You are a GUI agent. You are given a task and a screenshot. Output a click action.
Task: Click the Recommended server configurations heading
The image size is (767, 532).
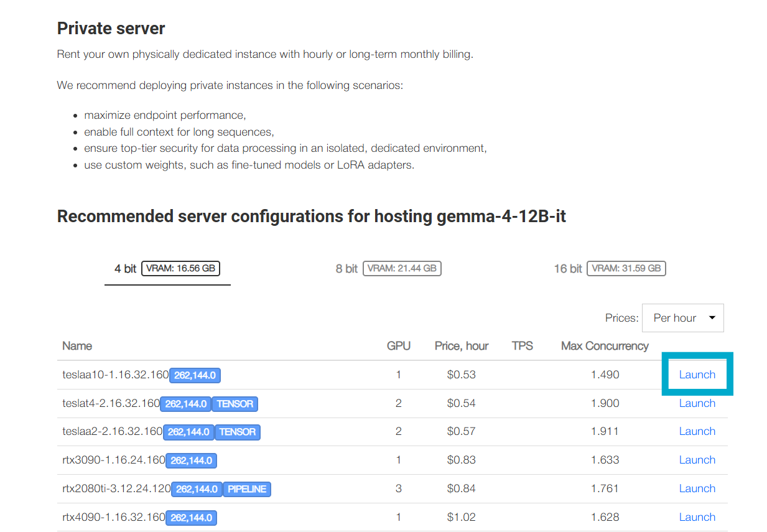click(x=312, y=217)
